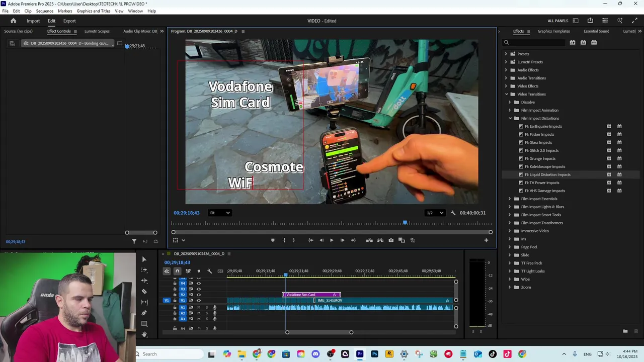
Task: Enable voice-over record on track A3
Action: [215, 319]
